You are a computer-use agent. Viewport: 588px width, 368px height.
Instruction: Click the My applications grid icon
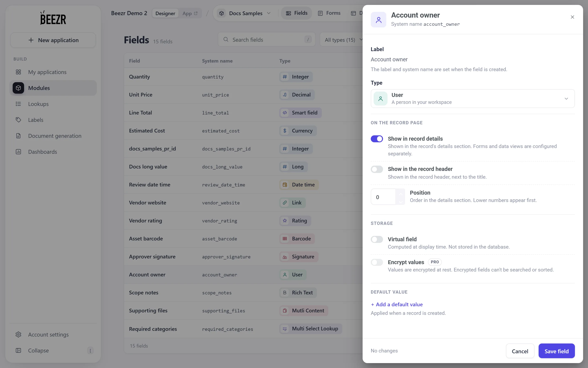click(x=18, y=72)
